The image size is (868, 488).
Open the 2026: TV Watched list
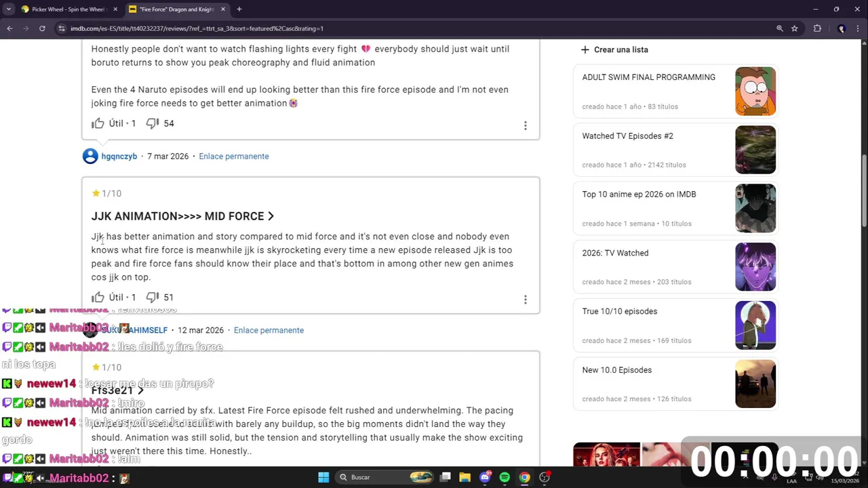pyautogui.click(x=615, y=253)
